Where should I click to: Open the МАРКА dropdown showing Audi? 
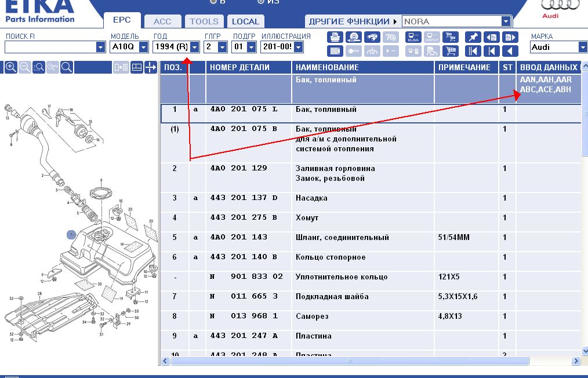583,48
